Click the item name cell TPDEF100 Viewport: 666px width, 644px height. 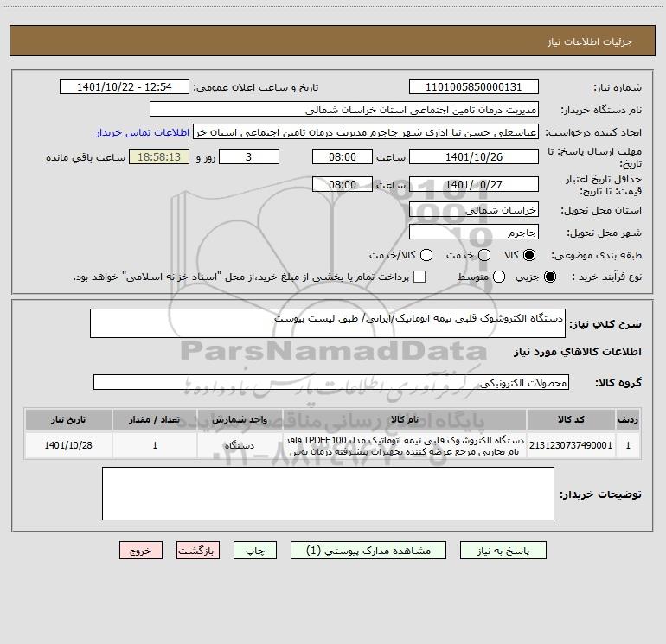click(405, 445)
